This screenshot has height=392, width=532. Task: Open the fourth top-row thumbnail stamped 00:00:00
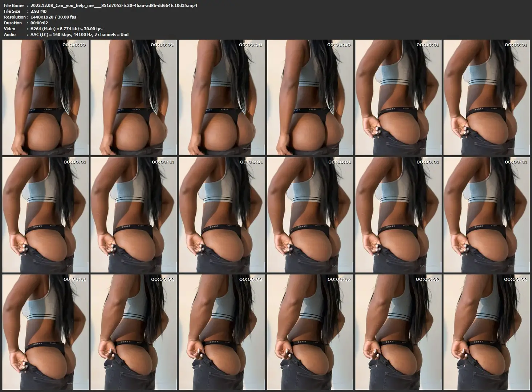[310, 97]
